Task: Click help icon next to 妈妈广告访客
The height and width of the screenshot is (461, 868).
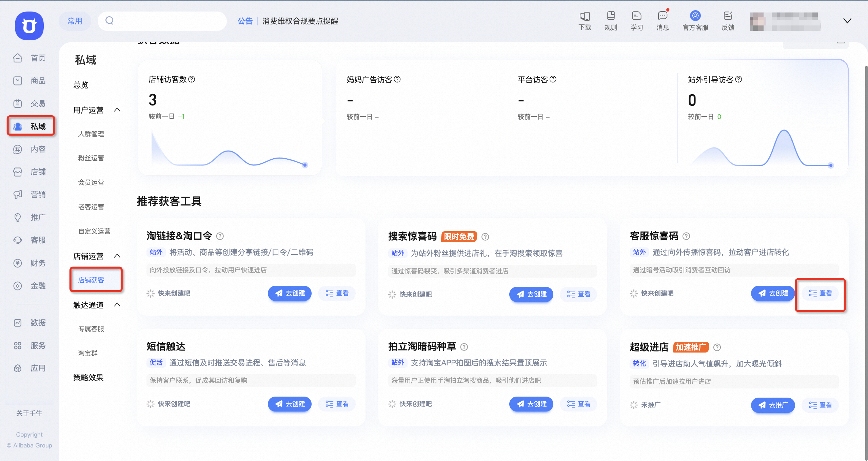Action: (x=397, y=79)
